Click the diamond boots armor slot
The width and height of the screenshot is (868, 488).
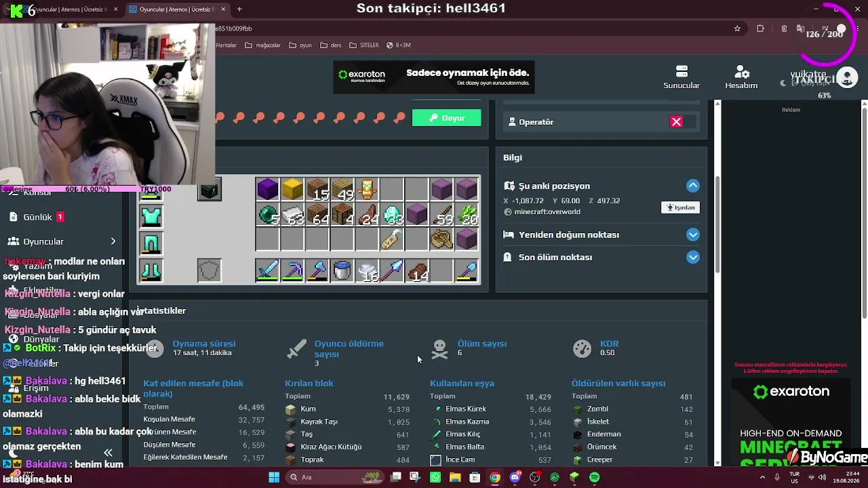point(151,270)
